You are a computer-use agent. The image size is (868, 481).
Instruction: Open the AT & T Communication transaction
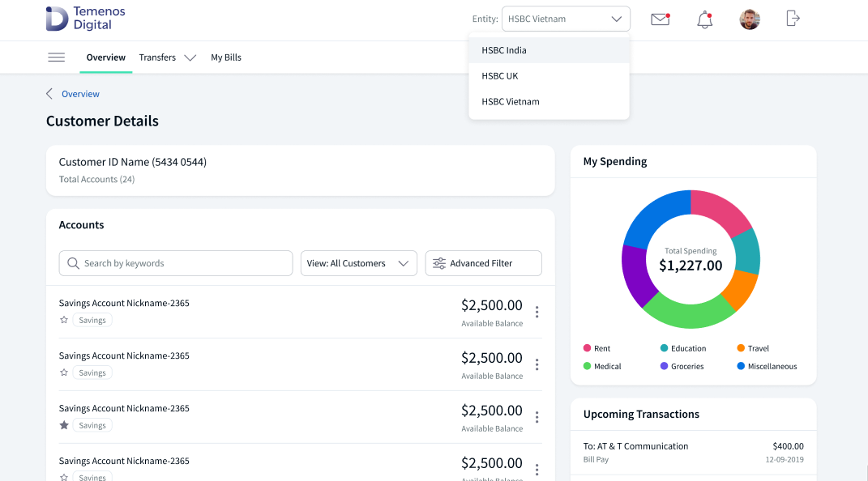click(693, 452)
